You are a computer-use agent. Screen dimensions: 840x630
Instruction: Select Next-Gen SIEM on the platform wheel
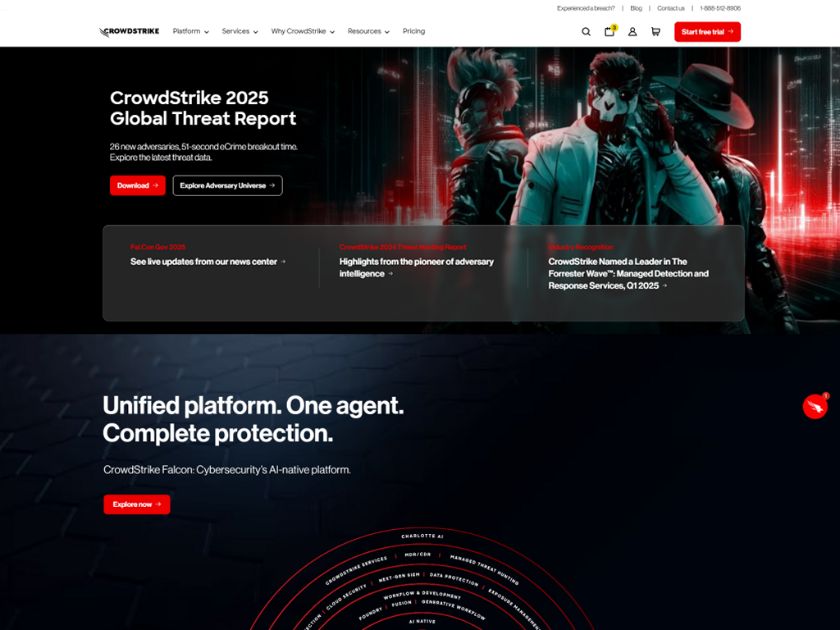(399, 577)
